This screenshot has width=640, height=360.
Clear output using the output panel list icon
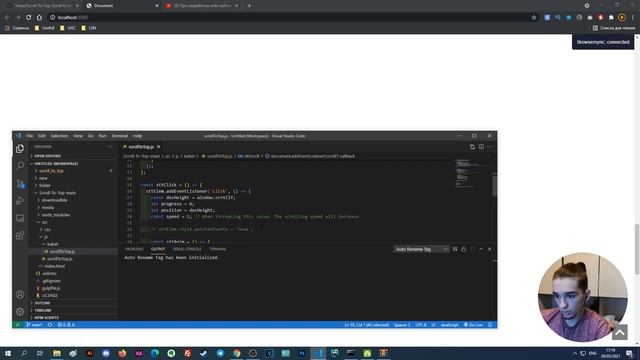point(455,249)
